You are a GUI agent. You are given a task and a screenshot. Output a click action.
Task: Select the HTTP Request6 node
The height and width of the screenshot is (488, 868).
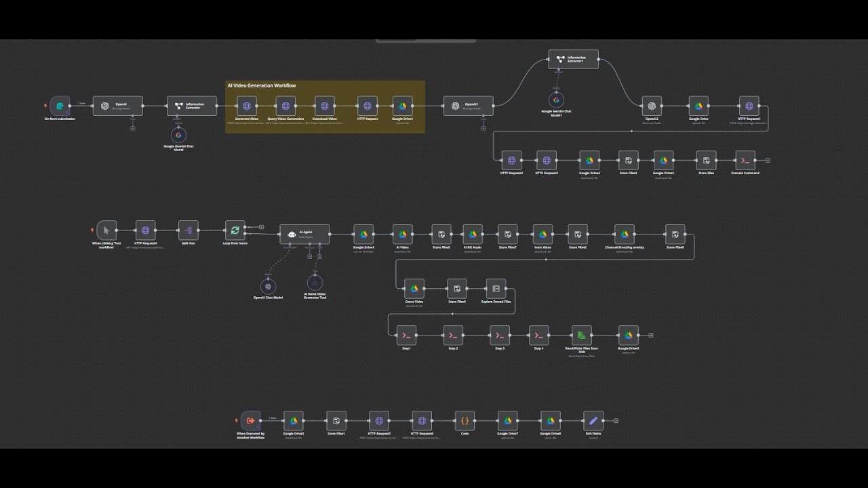click(422, 421)
